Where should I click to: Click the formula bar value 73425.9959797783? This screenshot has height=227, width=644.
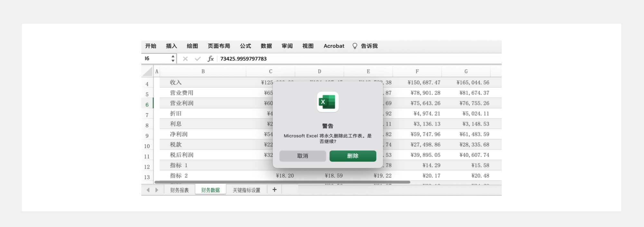tap(243, 59)
